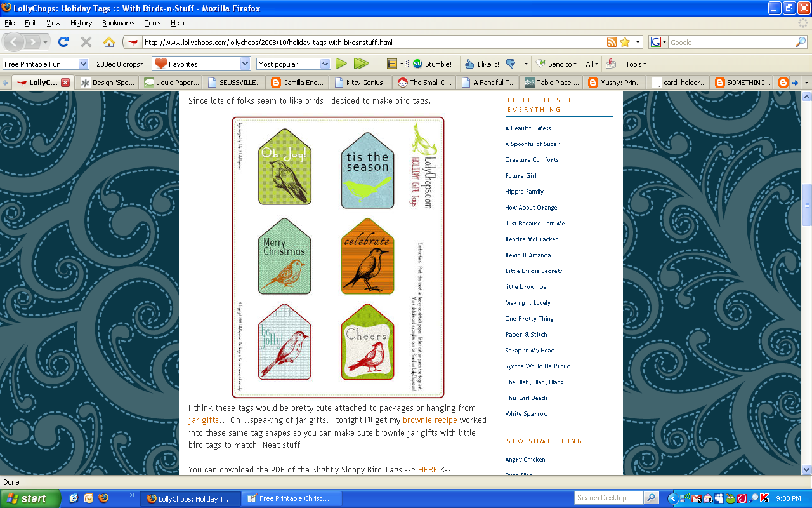Open the Free Printable Fun dropdown
Viewport: 812px width, 508px height.
pos(83,63)
